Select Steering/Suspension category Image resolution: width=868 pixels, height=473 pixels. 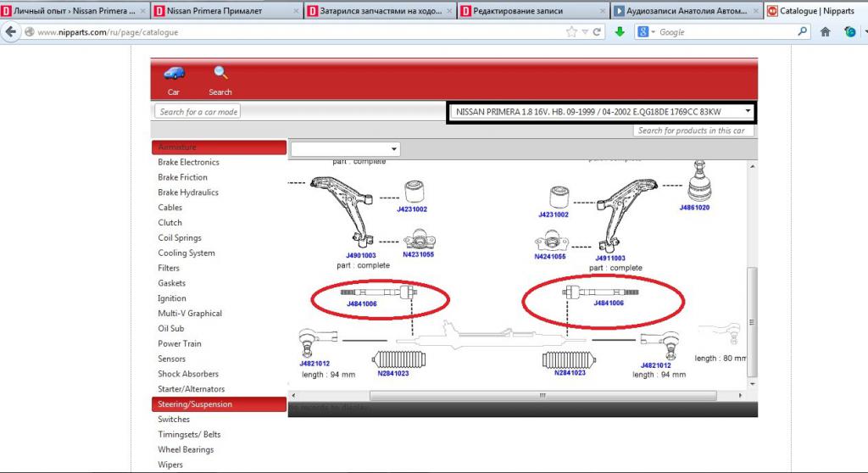point(219,404)
